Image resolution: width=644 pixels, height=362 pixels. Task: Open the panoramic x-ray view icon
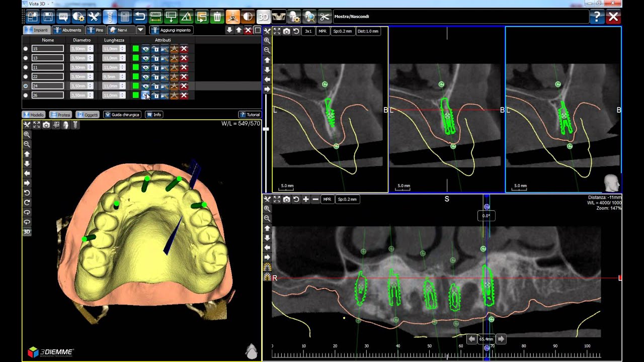tap(279, 17)
